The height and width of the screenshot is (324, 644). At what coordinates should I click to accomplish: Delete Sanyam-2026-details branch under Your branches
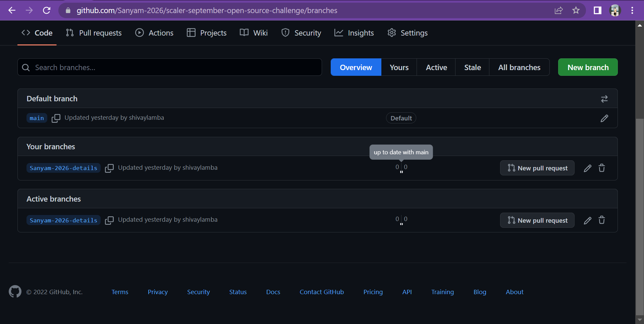602,168
